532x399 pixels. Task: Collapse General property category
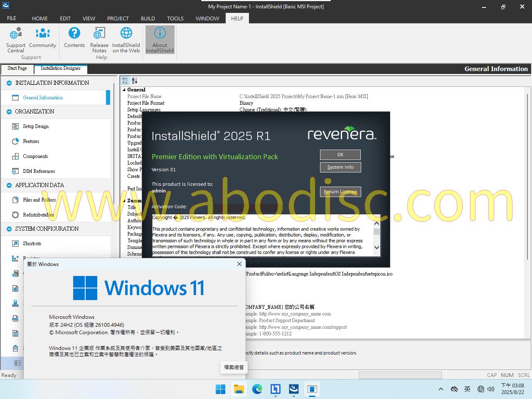[x=124, y=90]
